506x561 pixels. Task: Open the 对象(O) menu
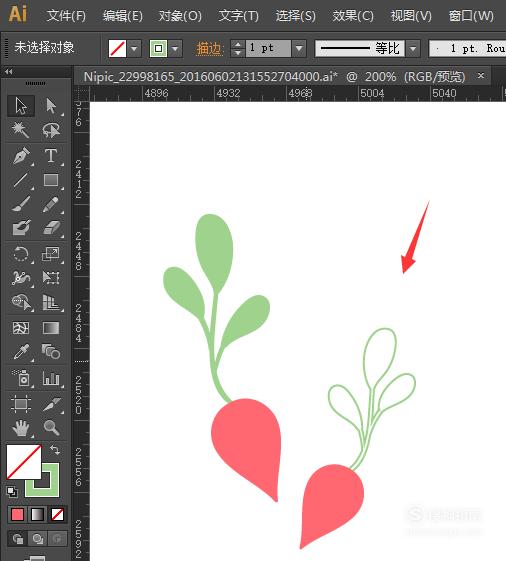180,16
